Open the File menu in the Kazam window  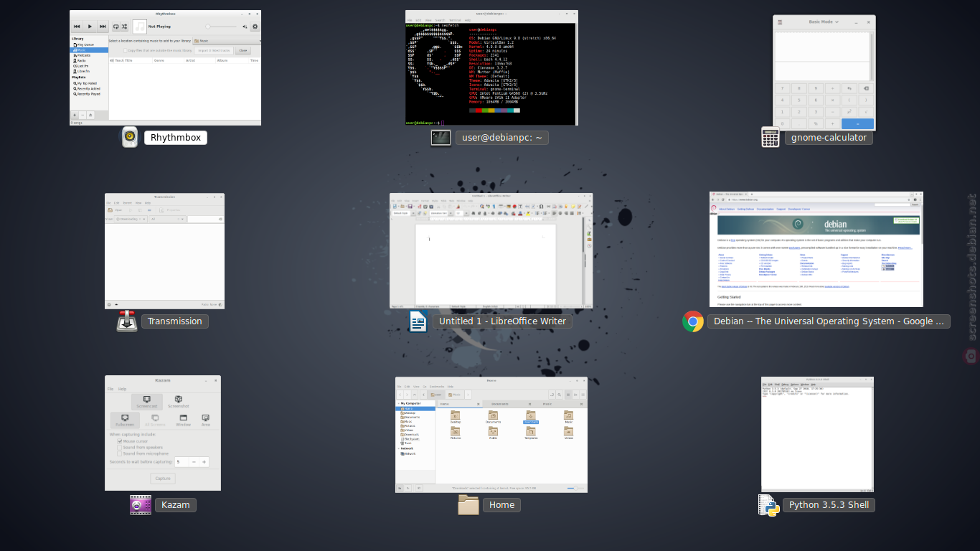110,389
